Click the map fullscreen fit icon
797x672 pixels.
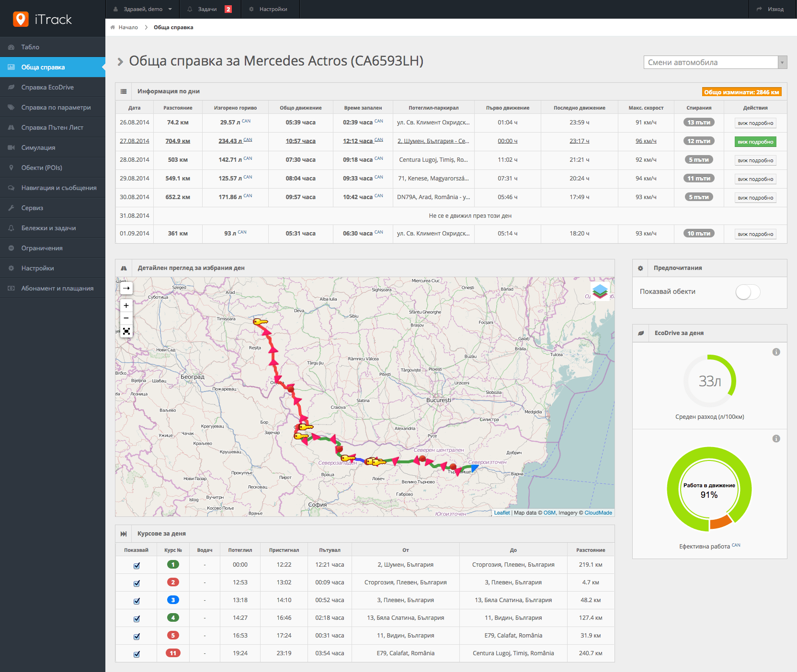pos(126,331)
